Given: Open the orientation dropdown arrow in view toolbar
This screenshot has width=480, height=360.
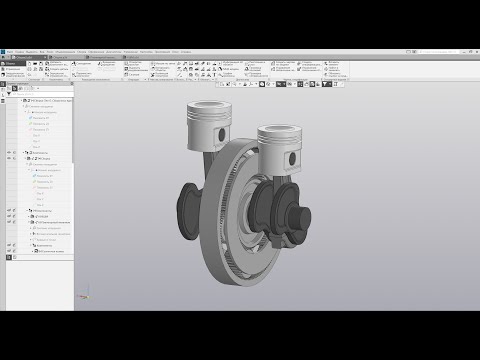Looking at the screenshot, I should tap(256, 84).
